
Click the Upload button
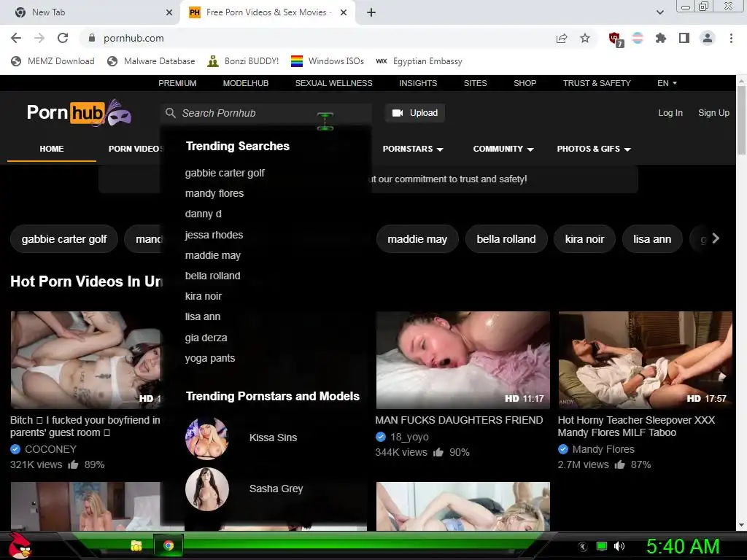415,113
